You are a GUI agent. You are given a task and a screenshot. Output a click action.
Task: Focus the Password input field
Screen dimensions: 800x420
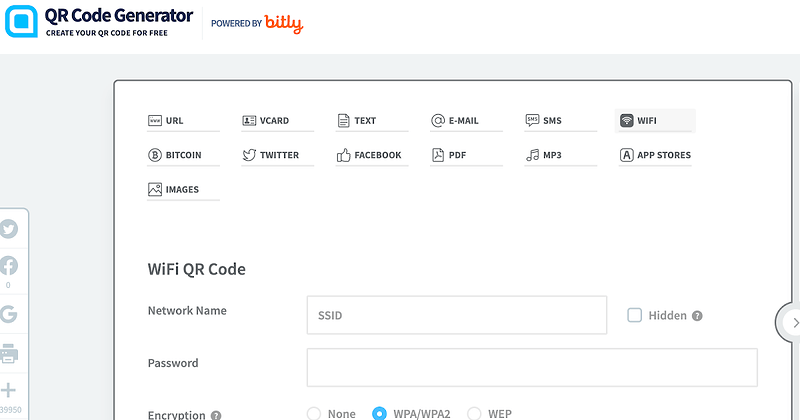click(532, 367)
